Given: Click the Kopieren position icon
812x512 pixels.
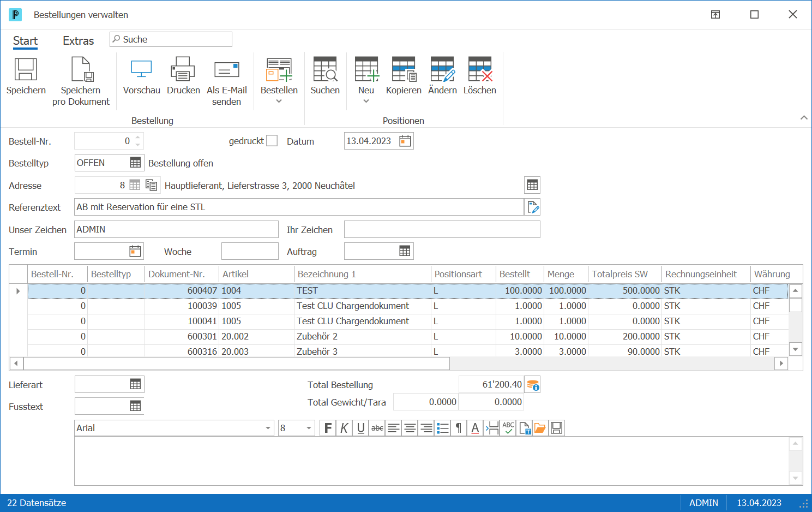Looking at the screenshot, I should [x=404, y=70].
